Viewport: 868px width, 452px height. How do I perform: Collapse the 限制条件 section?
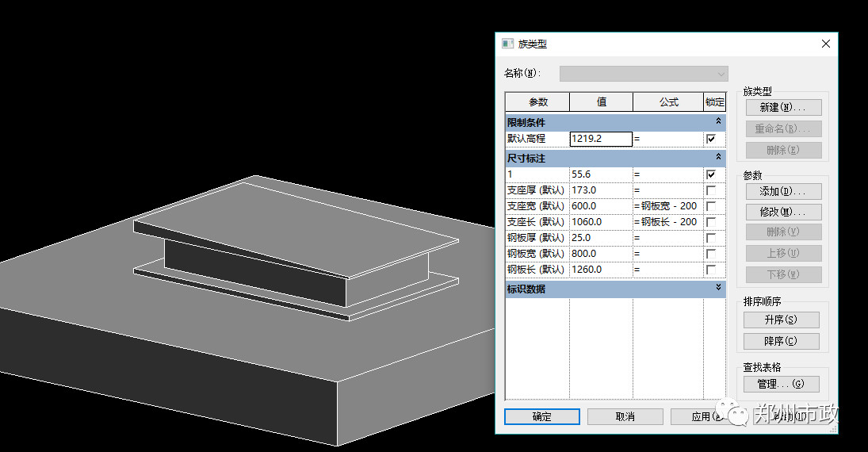(x=718, y=121)
